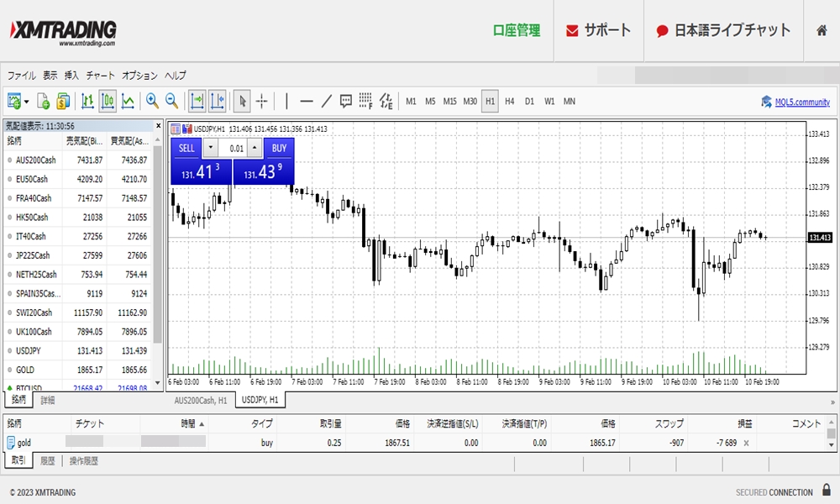Viewport: 840px width, 504px height.
Task: Toggle the chart shift button
Action: click(218, 102)
